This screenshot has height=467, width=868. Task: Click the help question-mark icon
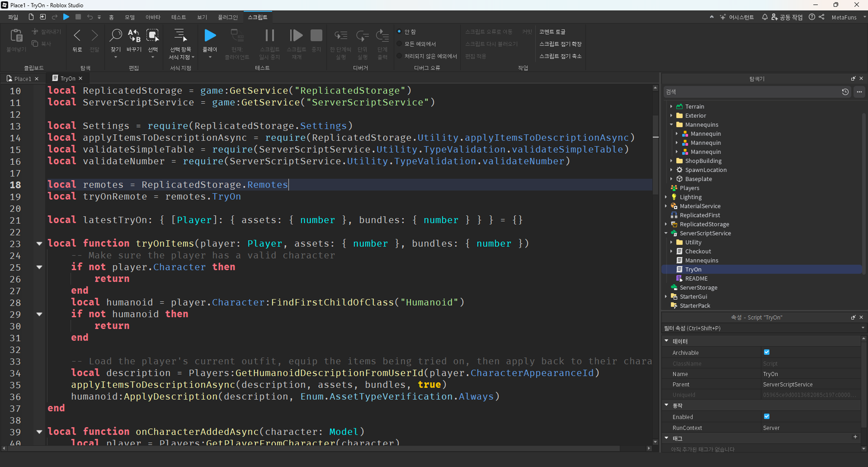pyautogui.click(x=812, y=17)
